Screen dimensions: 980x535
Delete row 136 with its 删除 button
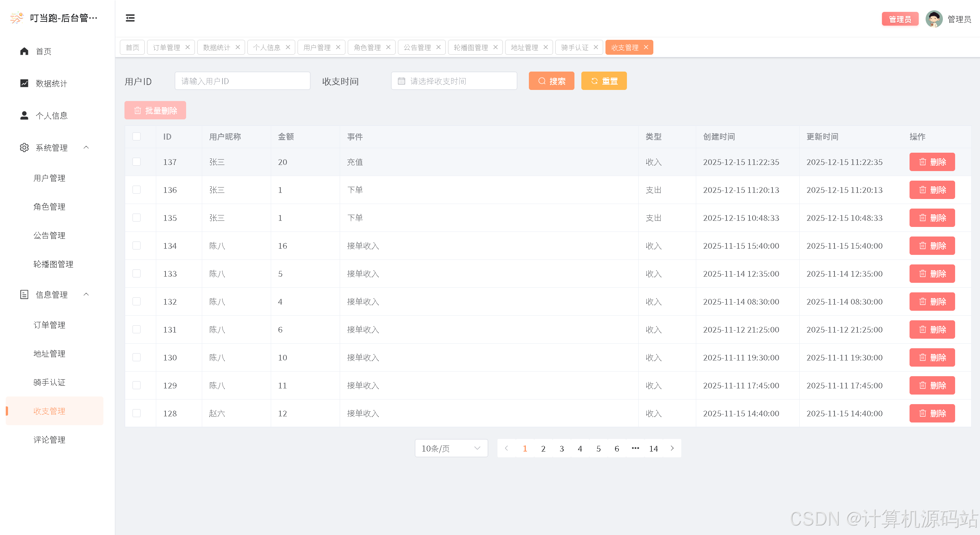pyautogui.click(x=932, y=190)
